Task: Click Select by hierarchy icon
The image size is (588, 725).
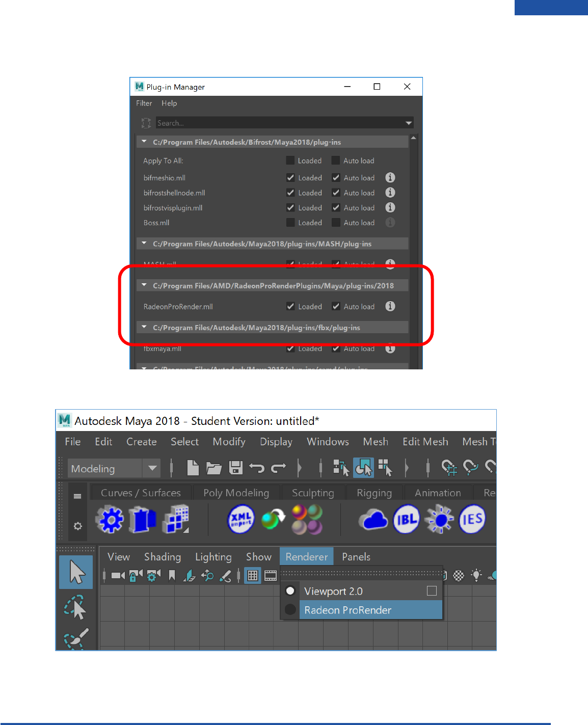Action: pyautogui.click(x=341, y=467)
